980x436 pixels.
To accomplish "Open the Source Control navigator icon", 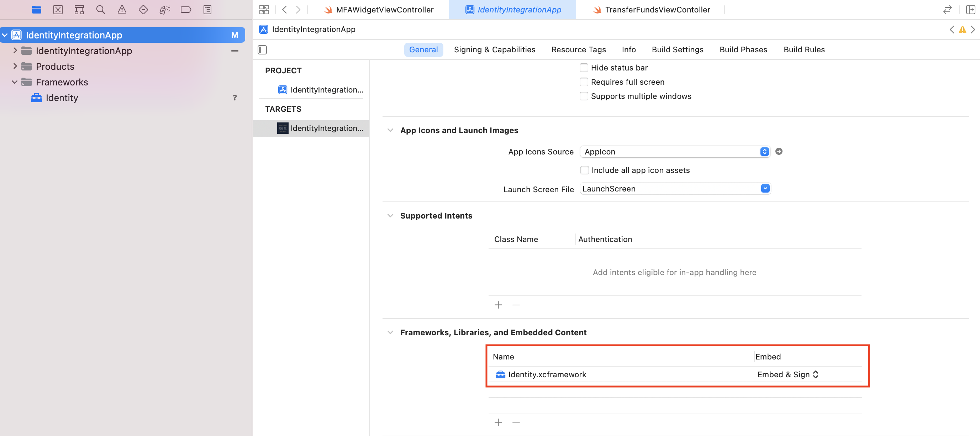I will [x=58, y=10].
